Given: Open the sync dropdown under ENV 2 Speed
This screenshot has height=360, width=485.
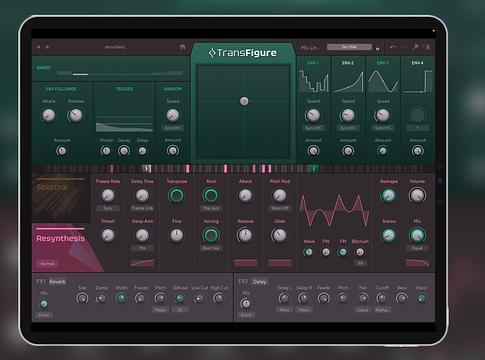Looking at the screenshot, I should [348, 128].
